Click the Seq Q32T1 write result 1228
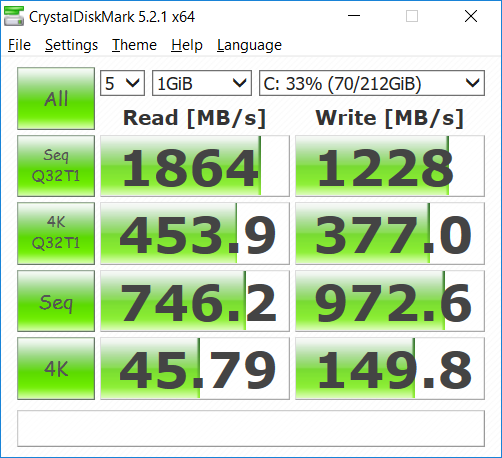 point(390,166)
